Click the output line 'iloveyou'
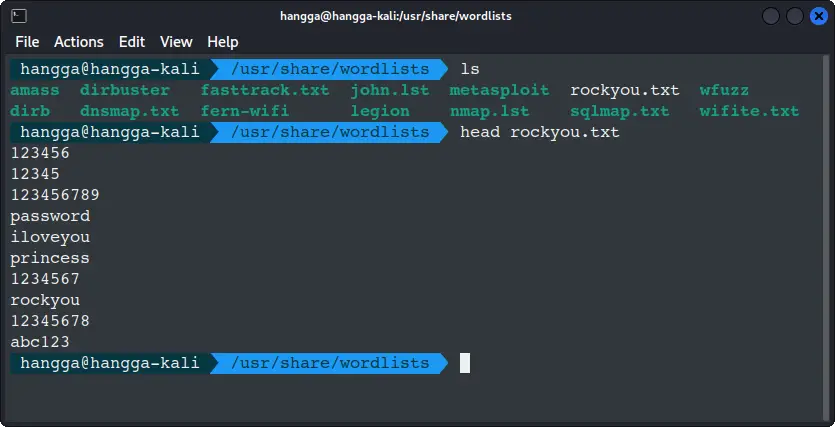Viewport: 835px width, 427px height. coord(50,237)
